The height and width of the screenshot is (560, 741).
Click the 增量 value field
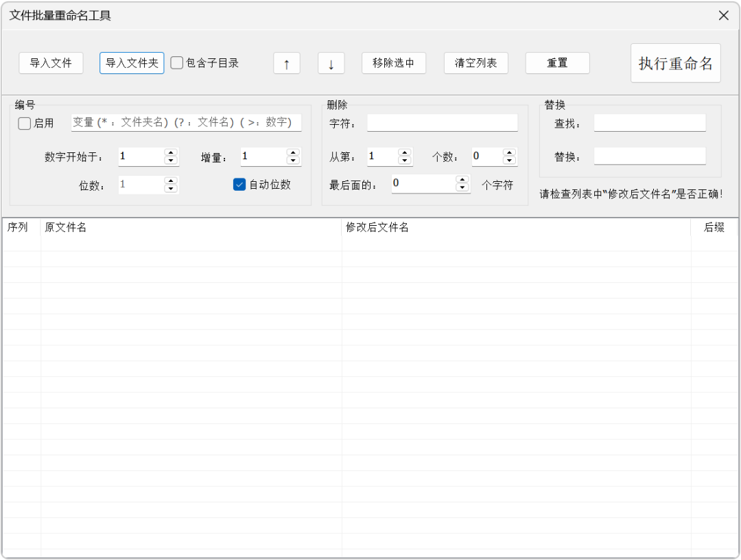coord(263,156)
